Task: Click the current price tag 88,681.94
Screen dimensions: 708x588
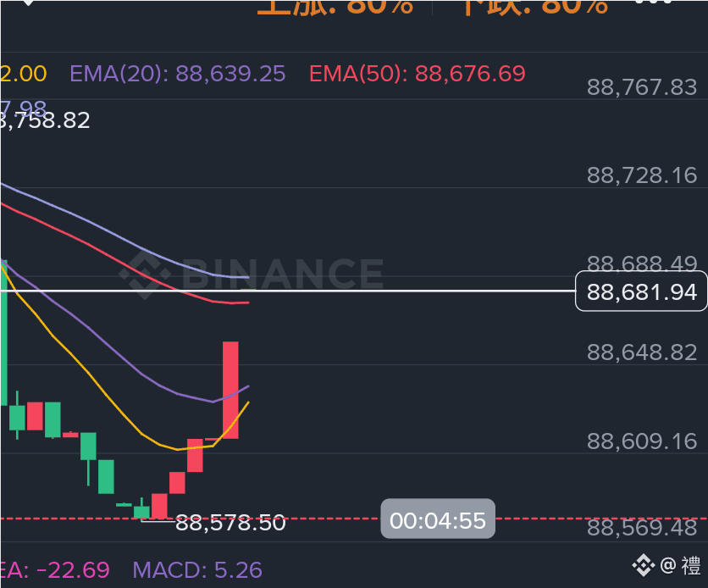Action: click(641, 291)
